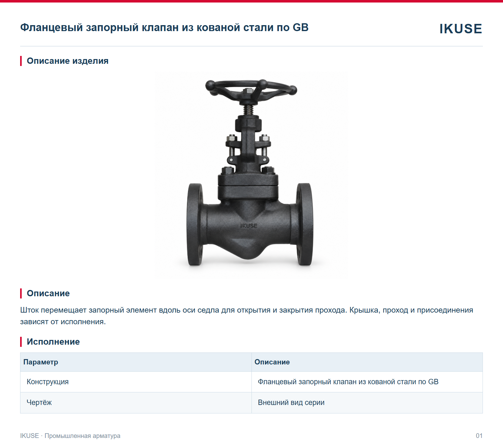Select the 'Конструкция' table cell
The height and width of the screenshot is (448, 503).
tap(136, 382)
